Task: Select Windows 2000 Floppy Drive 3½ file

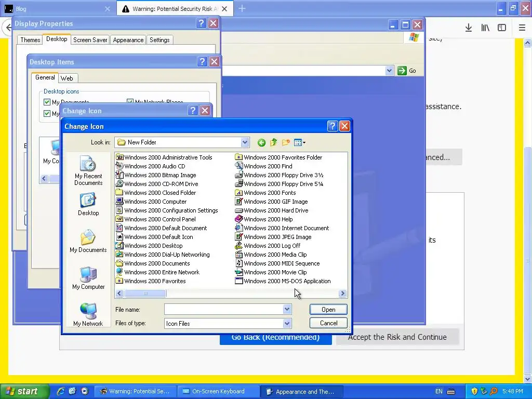Action: click(x=279, y=175)
